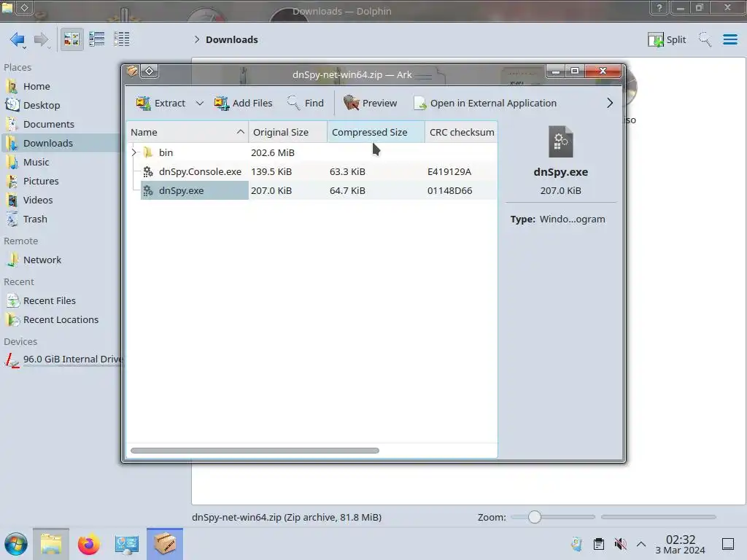Click Ark taskbar entry
Screen dimensions: 747x560
165,544
